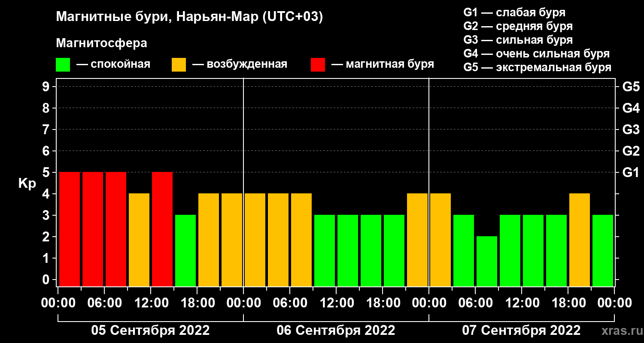
Task: Click the '06 Сентября 2022' date label
Action: [x=336, y=331]
